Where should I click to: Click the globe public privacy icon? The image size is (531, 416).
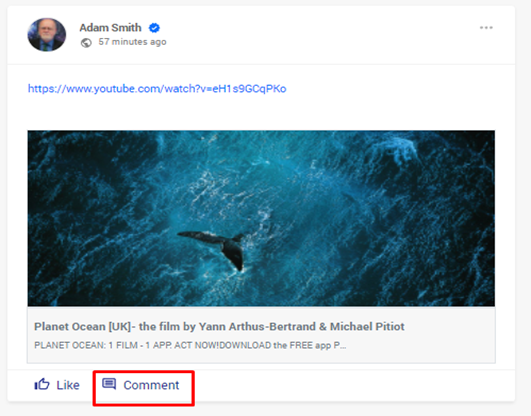tap(86, 43)
